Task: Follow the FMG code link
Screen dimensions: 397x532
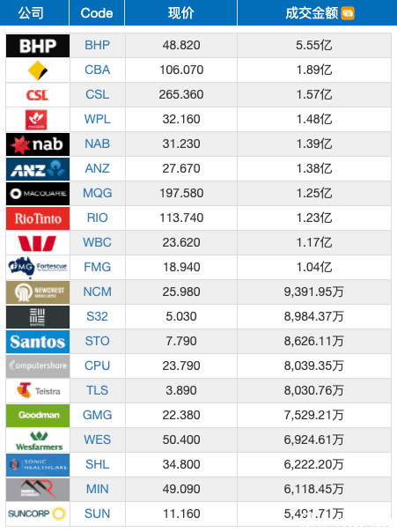Action: click(98, 268)
